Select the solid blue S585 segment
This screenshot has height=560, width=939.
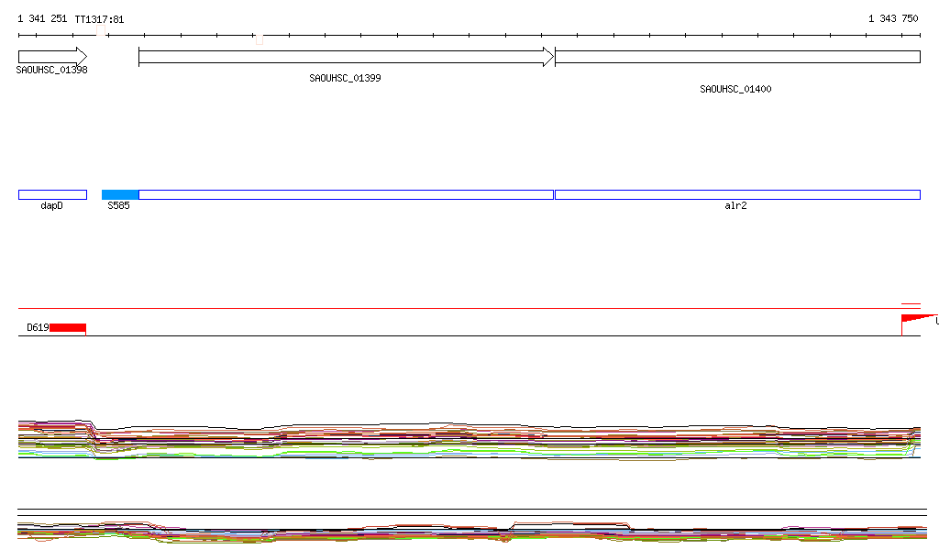(x=120, y=194)
